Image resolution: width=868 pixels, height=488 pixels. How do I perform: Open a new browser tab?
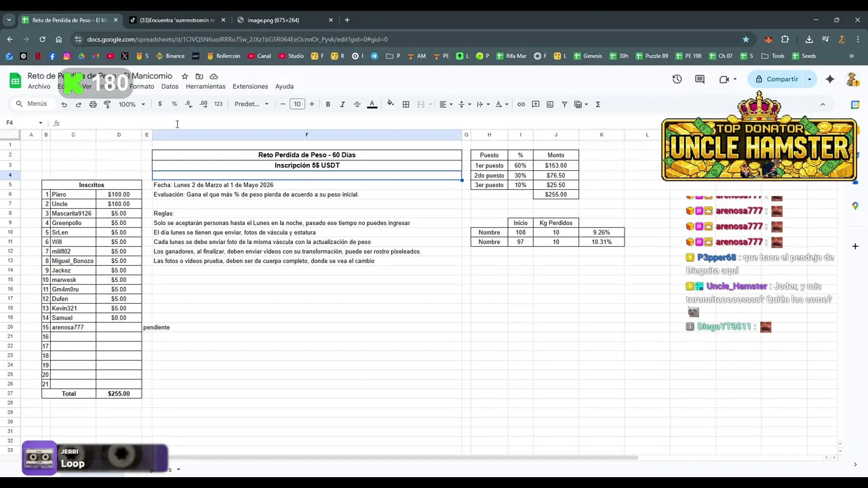point(347,20)
